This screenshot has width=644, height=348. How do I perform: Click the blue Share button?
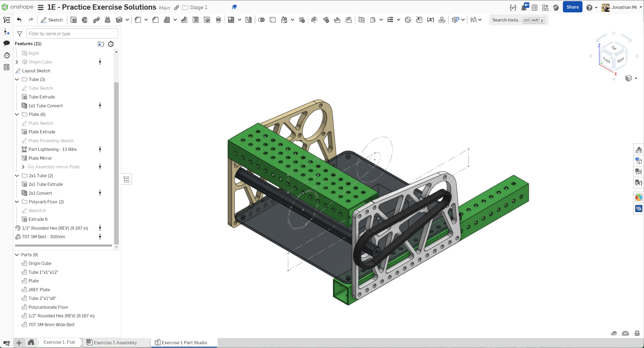(x=572, y=7)
